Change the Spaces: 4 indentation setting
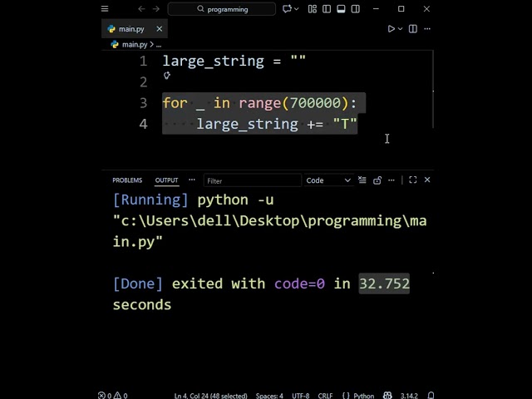 pyautogui.click(x=269, y=396)
